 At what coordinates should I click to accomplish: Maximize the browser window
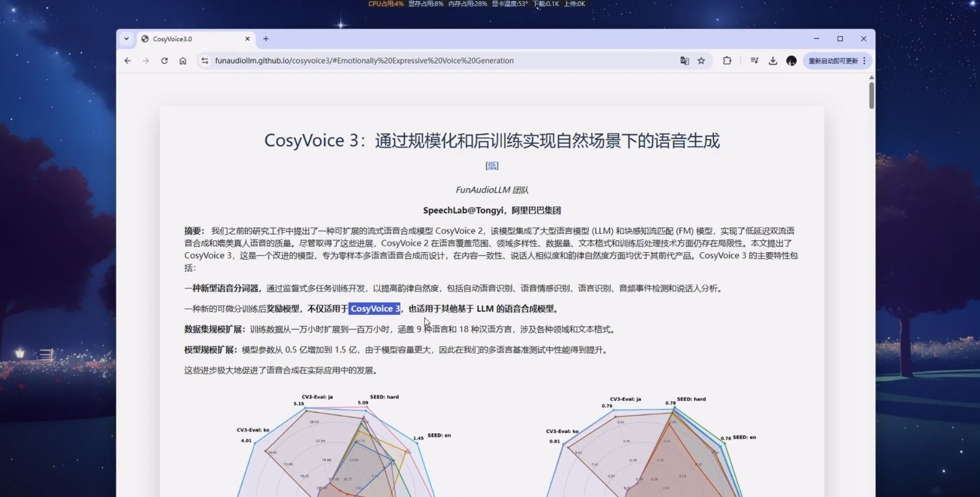coord(840,39)
